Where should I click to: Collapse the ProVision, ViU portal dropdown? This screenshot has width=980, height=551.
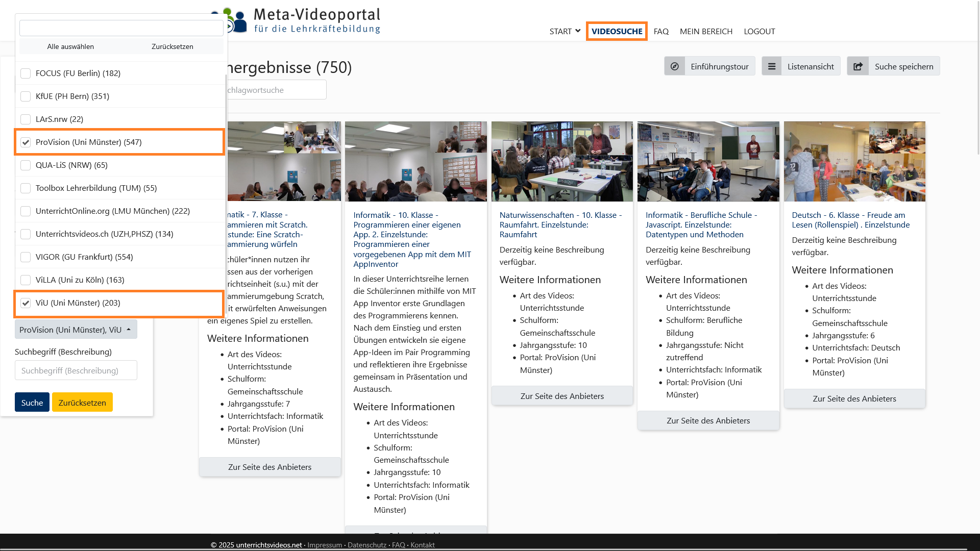(x=76, y=330)
